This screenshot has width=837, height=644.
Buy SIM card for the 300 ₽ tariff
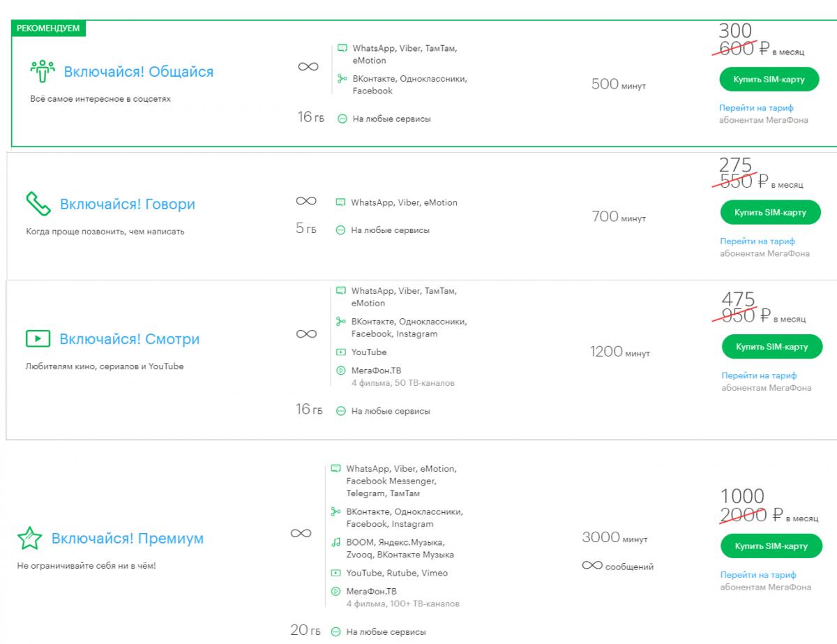(x=768, y=80)
